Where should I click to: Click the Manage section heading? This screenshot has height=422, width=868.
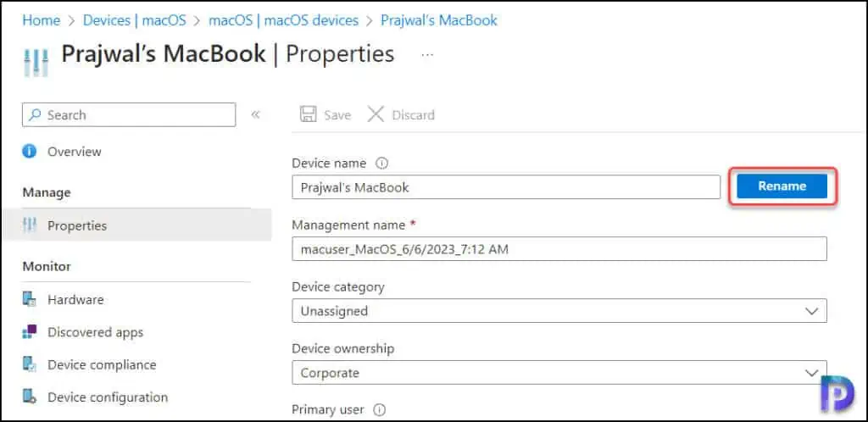click(x=47, y=192)
